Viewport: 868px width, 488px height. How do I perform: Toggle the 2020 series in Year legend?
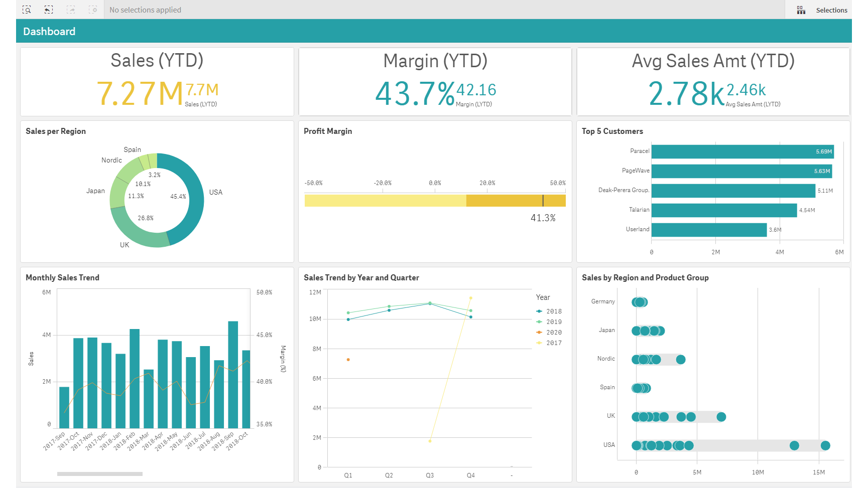(552, 332)
